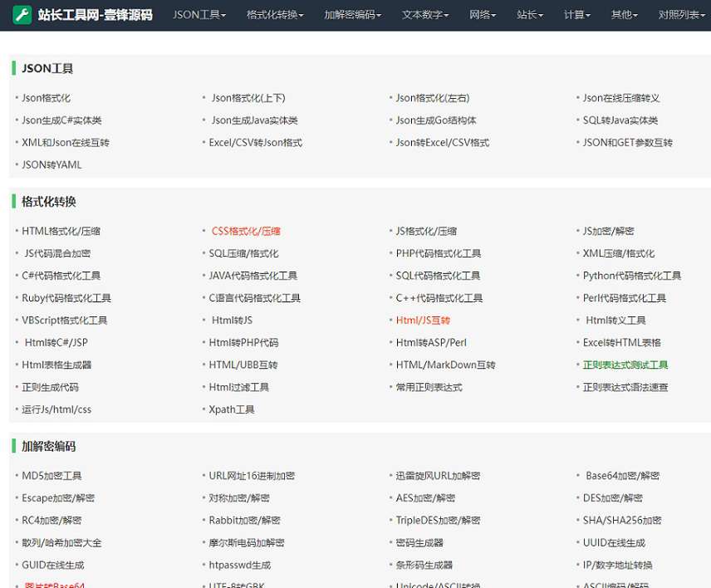Viewport: 711px width, 588px height.
Task: Open Ruby代码格式化工具 link
Action: point(66,297)
